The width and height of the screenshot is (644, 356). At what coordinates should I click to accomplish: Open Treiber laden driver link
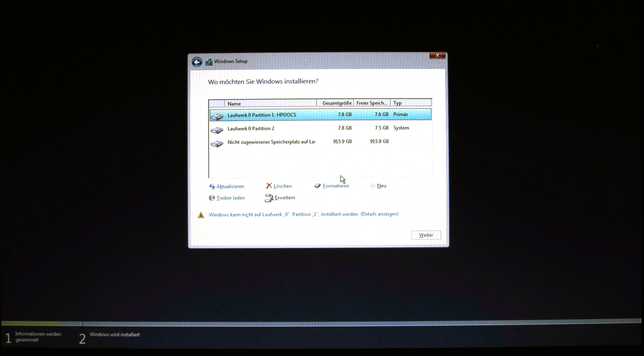[x=231, y=198]
